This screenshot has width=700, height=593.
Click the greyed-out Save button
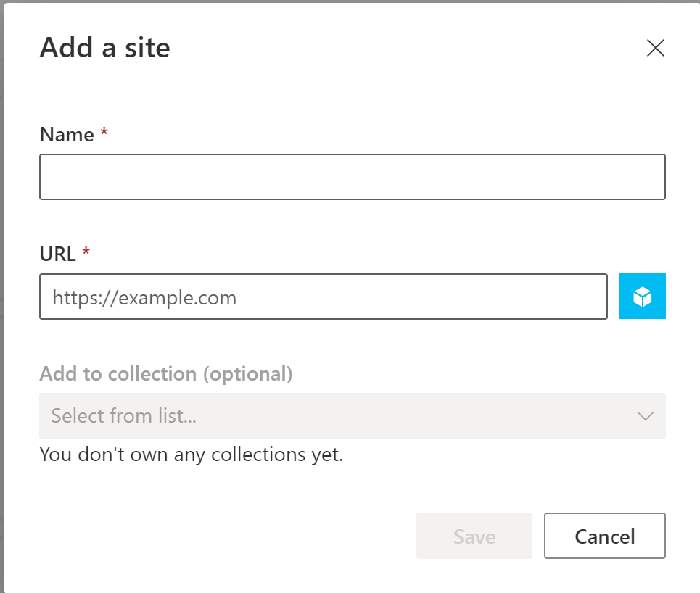click(474, 536)
